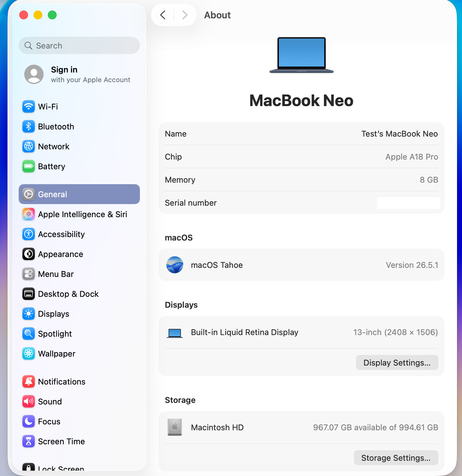Click the green full-screen window button
Viewport: 462px width, 476px height.
52,15
